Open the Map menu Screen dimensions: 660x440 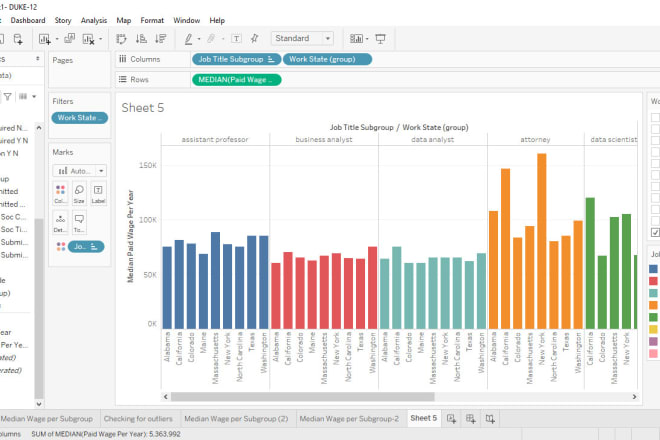pyautogui.click(x=123, y=20)
